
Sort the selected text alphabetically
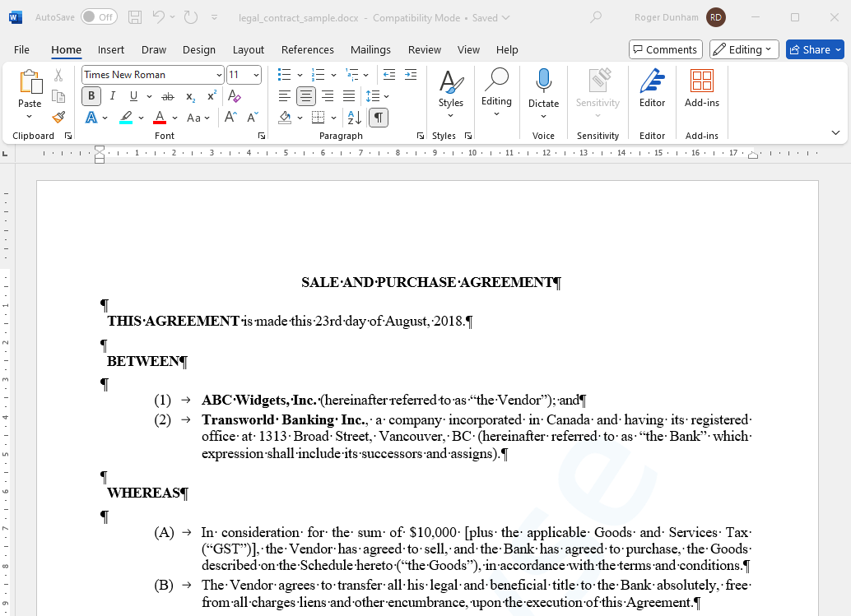[355, 117]
